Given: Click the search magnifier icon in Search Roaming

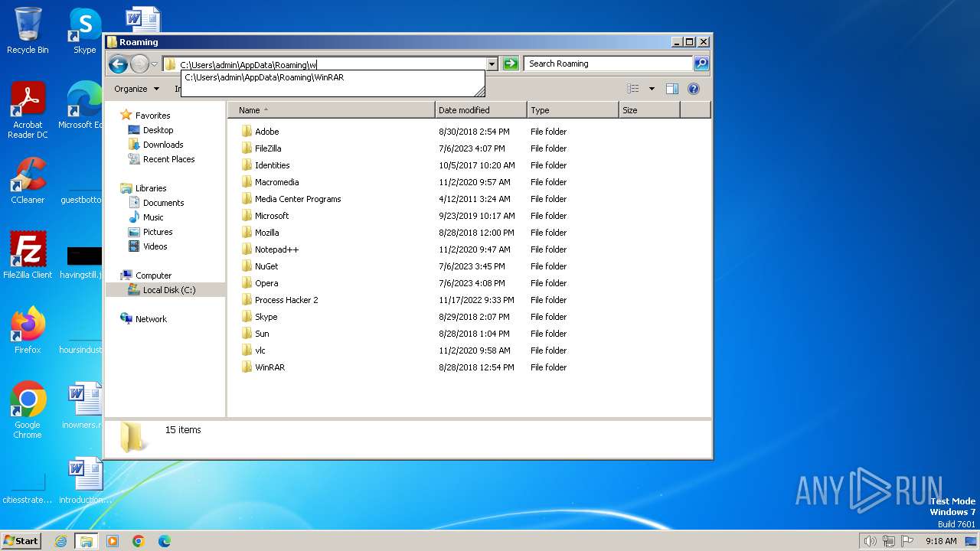Looking at the screenshot, I should [701, 64].
